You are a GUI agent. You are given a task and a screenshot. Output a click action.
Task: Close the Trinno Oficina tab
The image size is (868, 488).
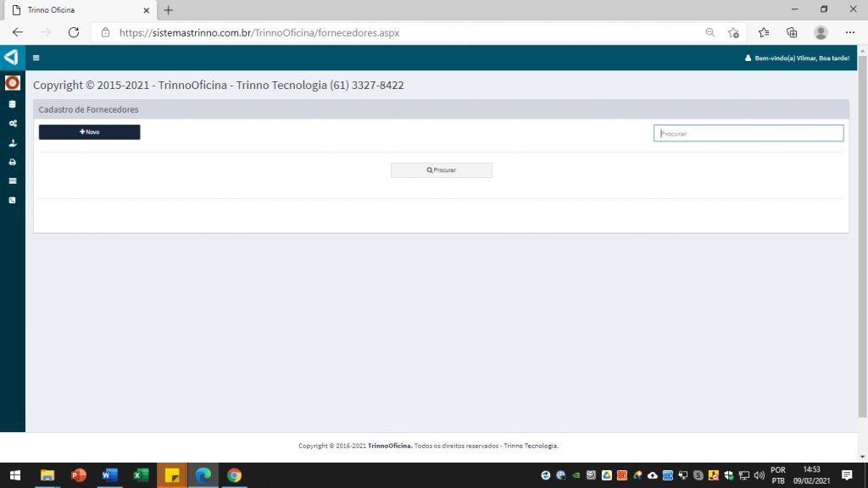[x=146, y=10]
